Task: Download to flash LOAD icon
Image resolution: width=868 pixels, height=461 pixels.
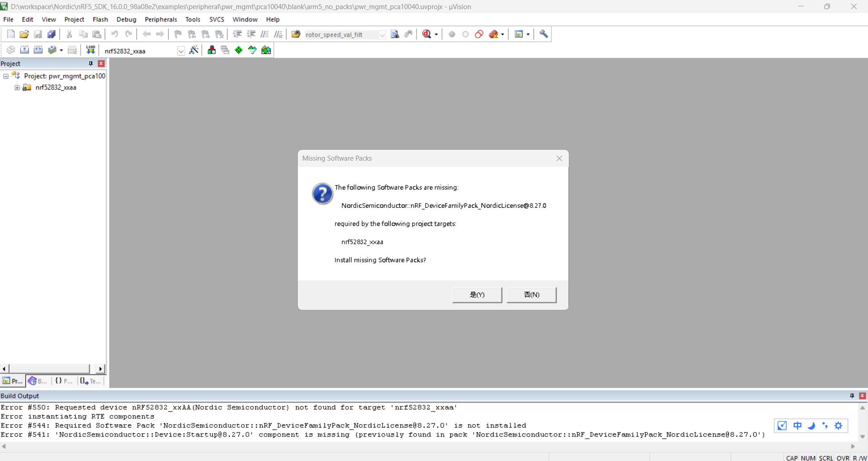Action: point(91,50)
